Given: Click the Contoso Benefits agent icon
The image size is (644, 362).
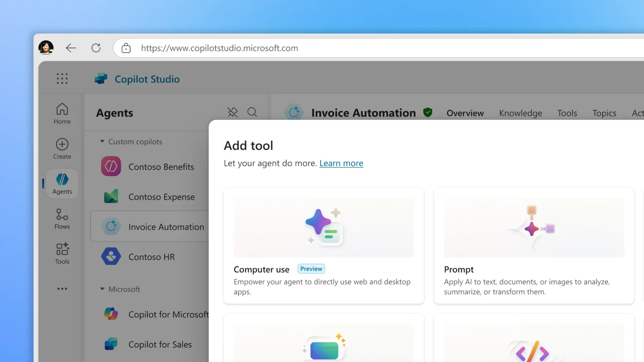Looking at the screenshot, I should pyautogui.click(x=111, y=166).
